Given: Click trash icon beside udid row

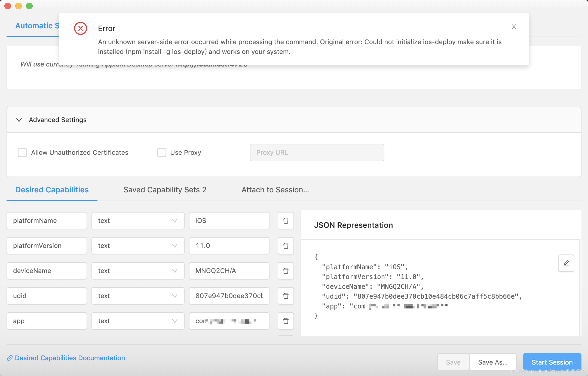Looking at the screenshot, I should tap(286, 296).
